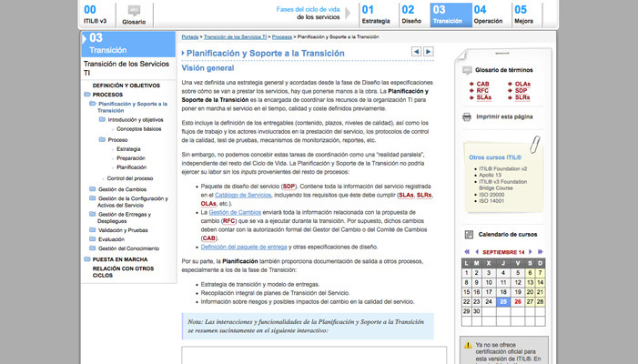The image size is (638, 364).
Task: Go to next month in calendar
Action: pyautogui.click(x=531, y=252)
